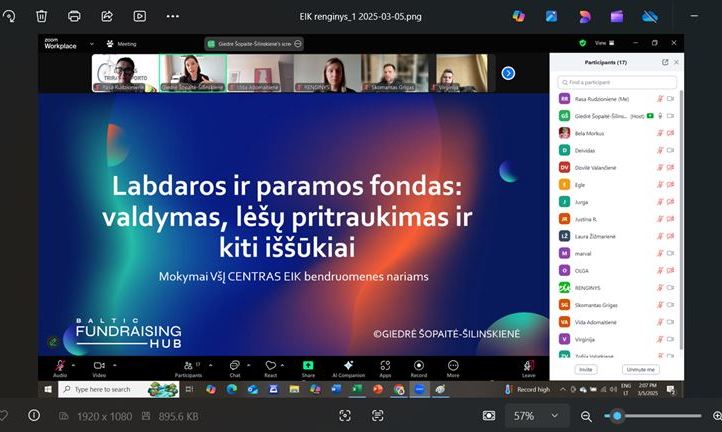Viewport: 722px width, 432px height.
Task: Adjust the Photos zoom slider
Action: (618, 415)
